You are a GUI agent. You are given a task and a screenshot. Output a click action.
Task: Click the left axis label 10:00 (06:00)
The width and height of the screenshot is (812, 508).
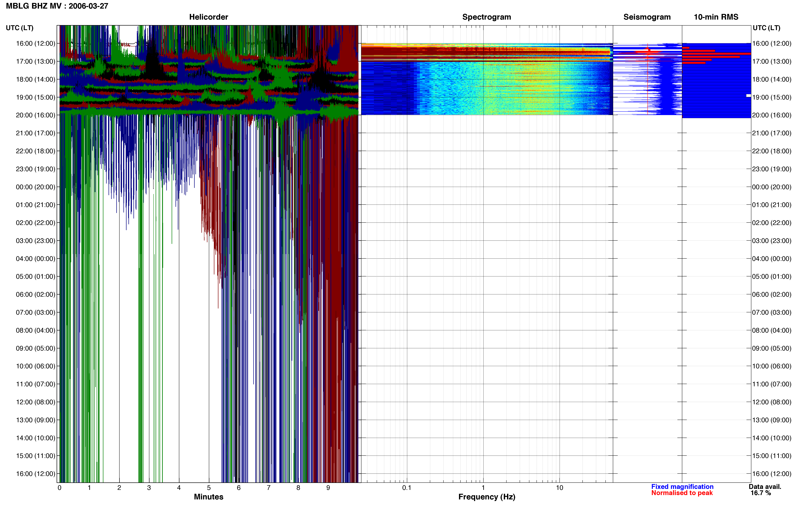(36, 366)
